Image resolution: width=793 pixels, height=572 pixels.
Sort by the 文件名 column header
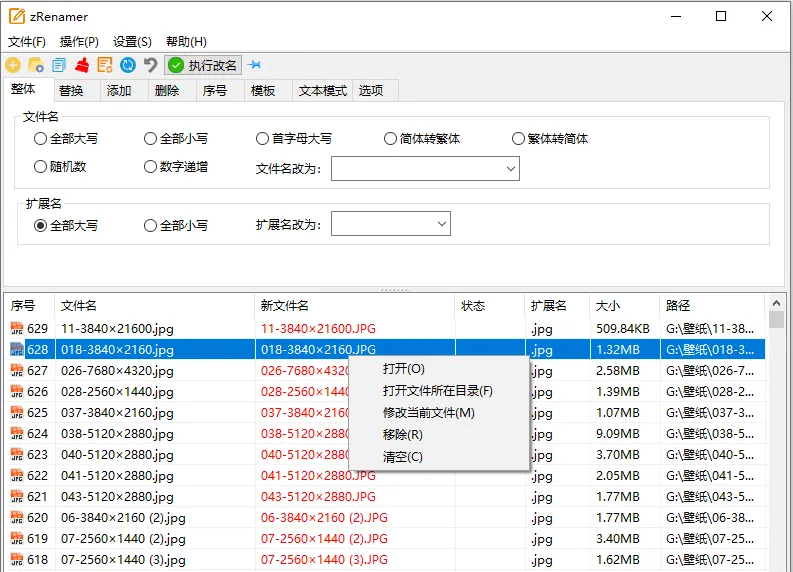154,305
